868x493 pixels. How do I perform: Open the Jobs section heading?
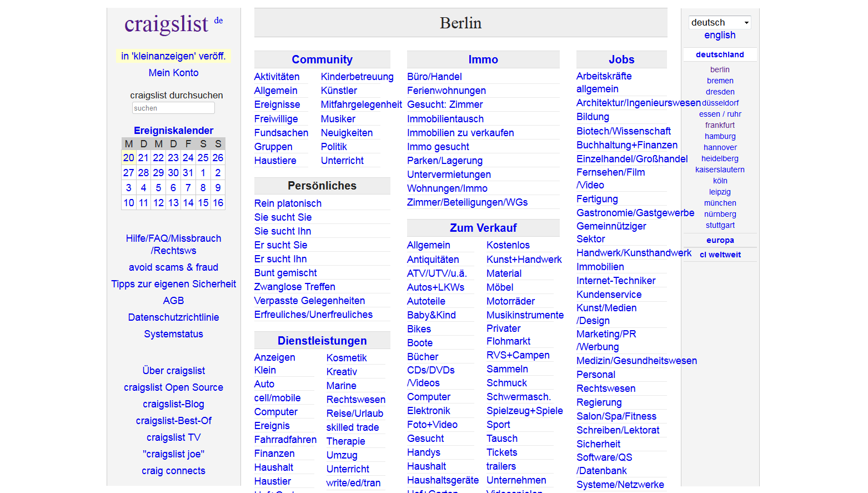tap(621, 59)
